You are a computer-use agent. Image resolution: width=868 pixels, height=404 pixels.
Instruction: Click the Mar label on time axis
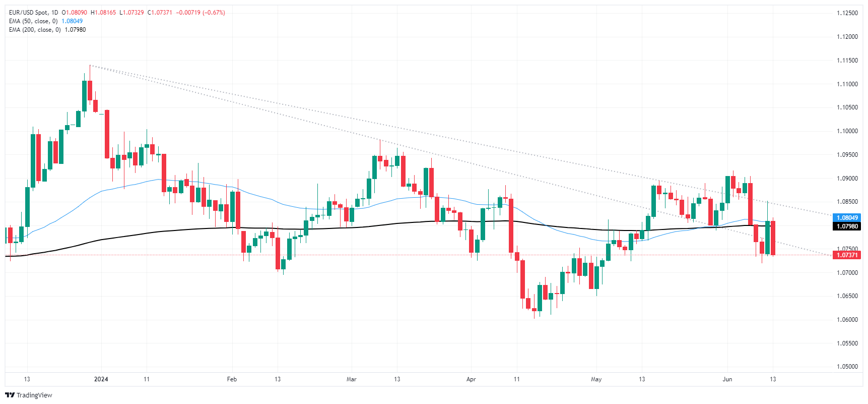click(352, 379)
